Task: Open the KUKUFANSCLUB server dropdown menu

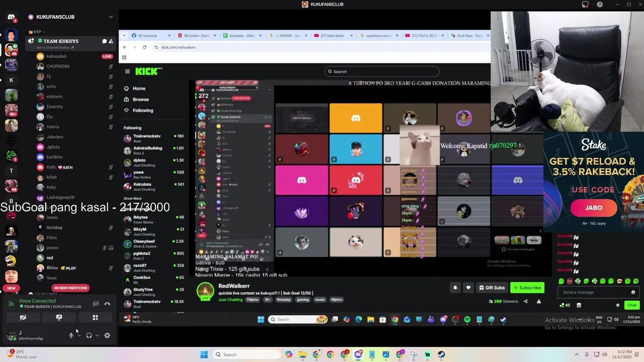Action: (x=111, y=17)
